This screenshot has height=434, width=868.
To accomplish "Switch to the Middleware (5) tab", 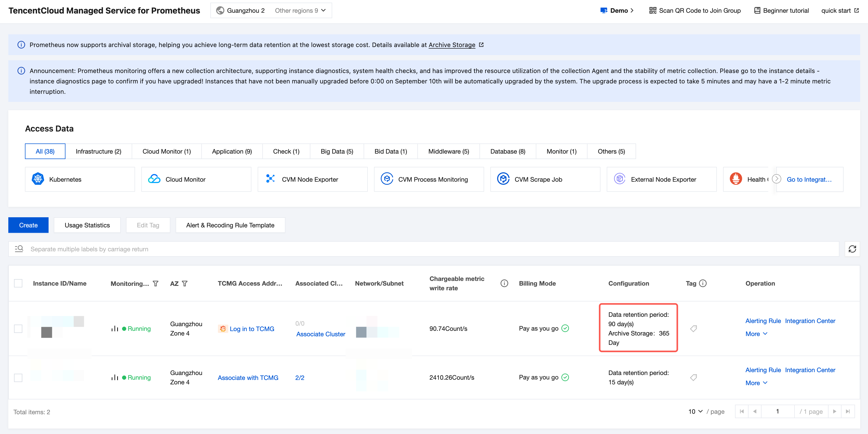I will click(x=448, y=152).
